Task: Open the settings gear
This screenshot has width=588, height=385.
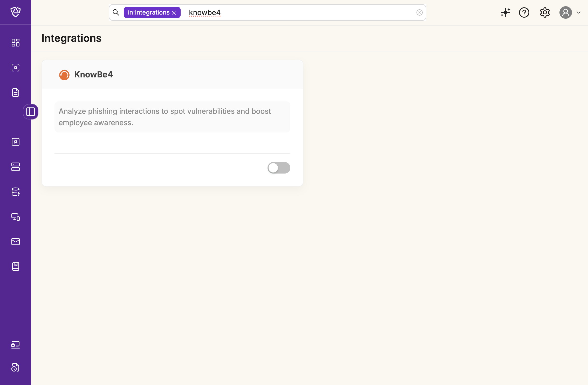Action: [545, 12]
